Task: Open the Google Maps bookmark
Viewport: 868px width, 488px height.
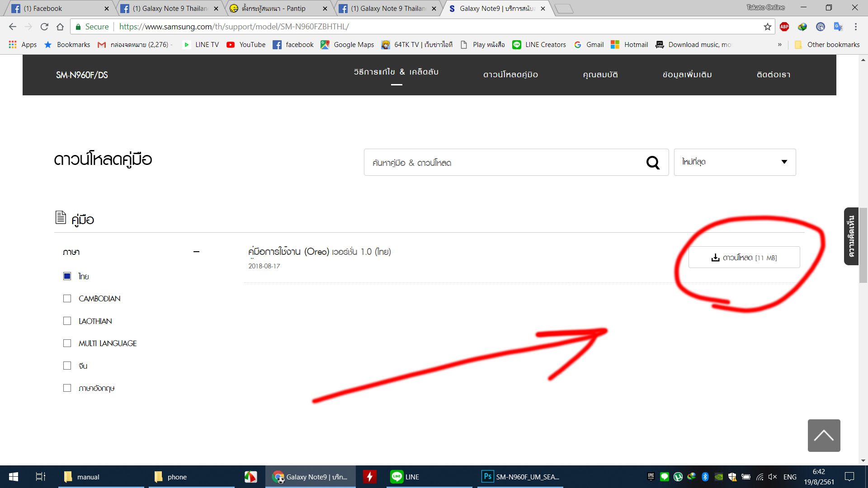Action: [347, 44]
